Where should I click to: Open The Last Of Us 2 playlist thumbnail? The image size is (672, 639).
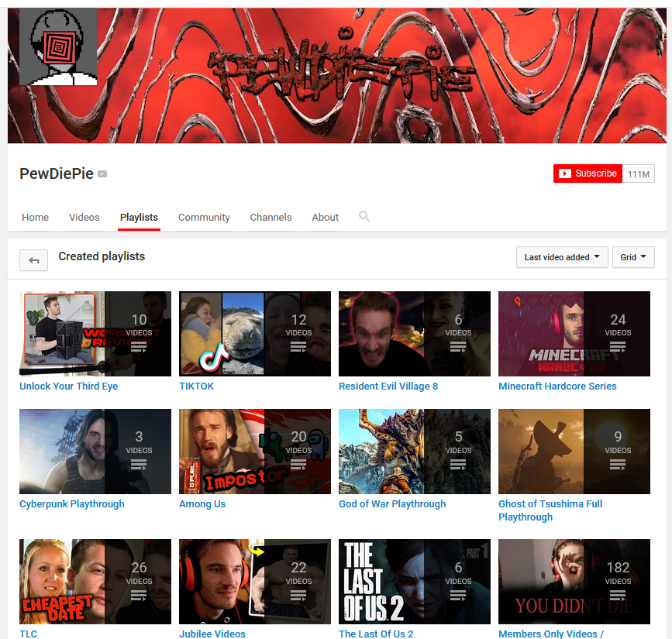(x=414, y=582)
